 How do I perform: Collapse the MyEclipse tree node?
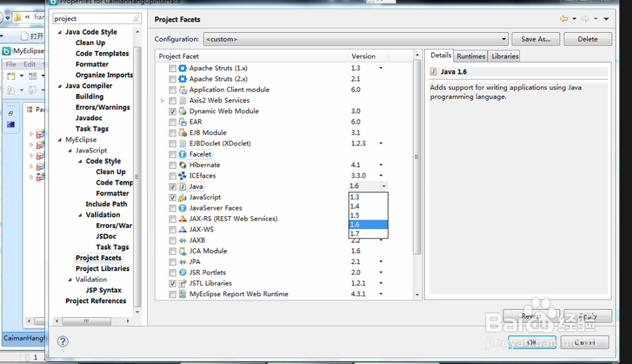coord(59,140)
